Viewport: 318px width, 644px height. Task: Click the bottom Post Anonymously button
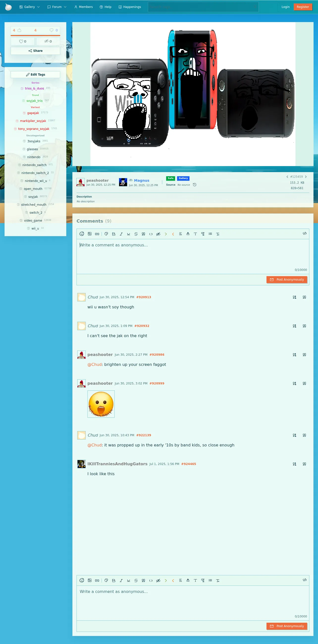click(287, 626)
